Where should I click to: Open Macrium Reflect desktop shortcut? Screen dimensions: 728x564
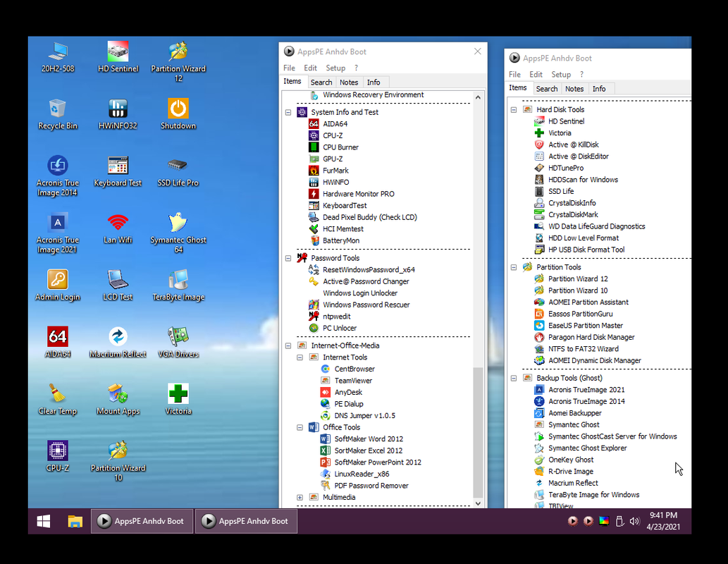coord(118,343)
